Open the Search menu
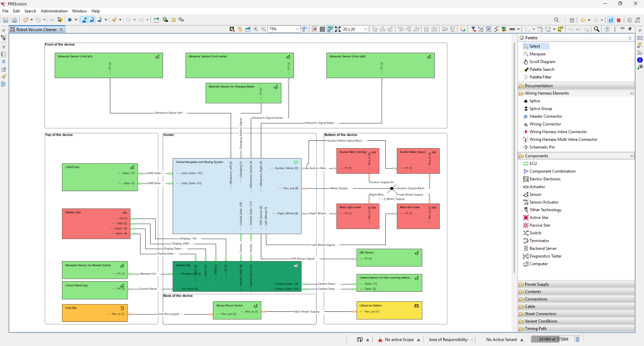644x346 pixels. [30, 11]
